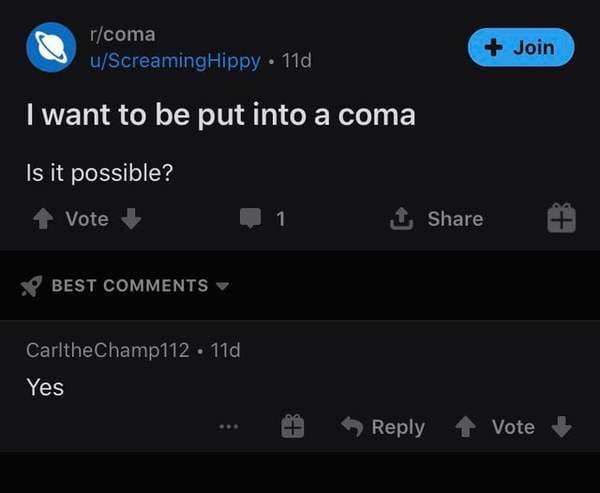Open the r/coma subreddit link

(122, 34)
